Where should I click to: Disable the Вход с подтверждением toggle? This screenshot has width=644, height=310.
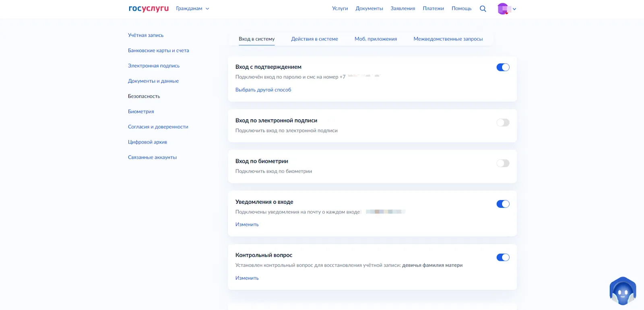[x=503, y=68]
